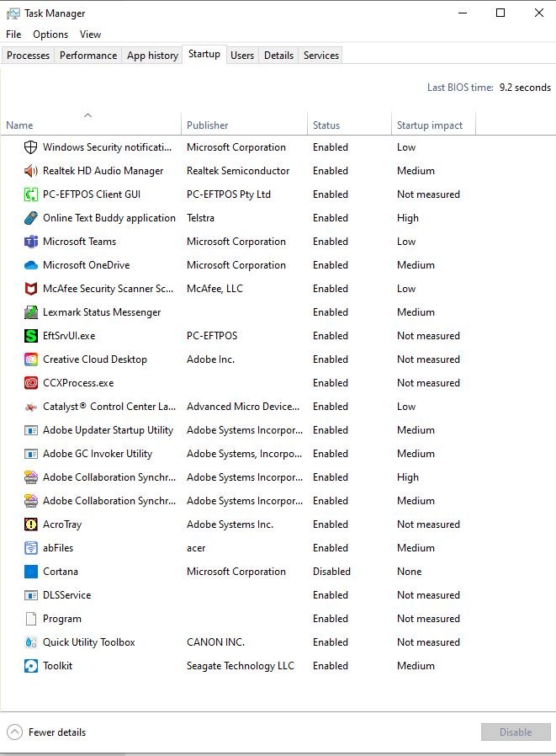Maximize the Task Manager window
This screenshot has width=556, height=756.
pos(500,13)
